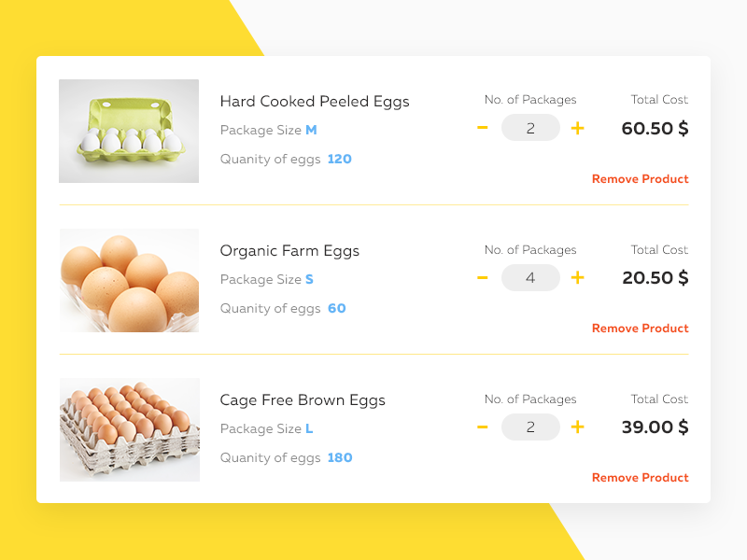Open the Cage Free Brown Eggs product image
The height and width of the screenshot is (560, 747).
click(129, 428)
